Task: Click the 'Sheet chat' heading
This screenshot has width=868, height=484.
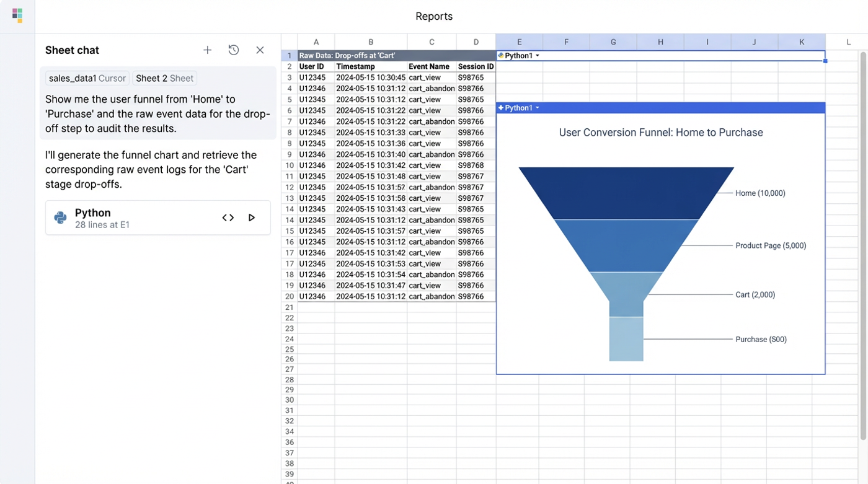Action: point(72,50)
